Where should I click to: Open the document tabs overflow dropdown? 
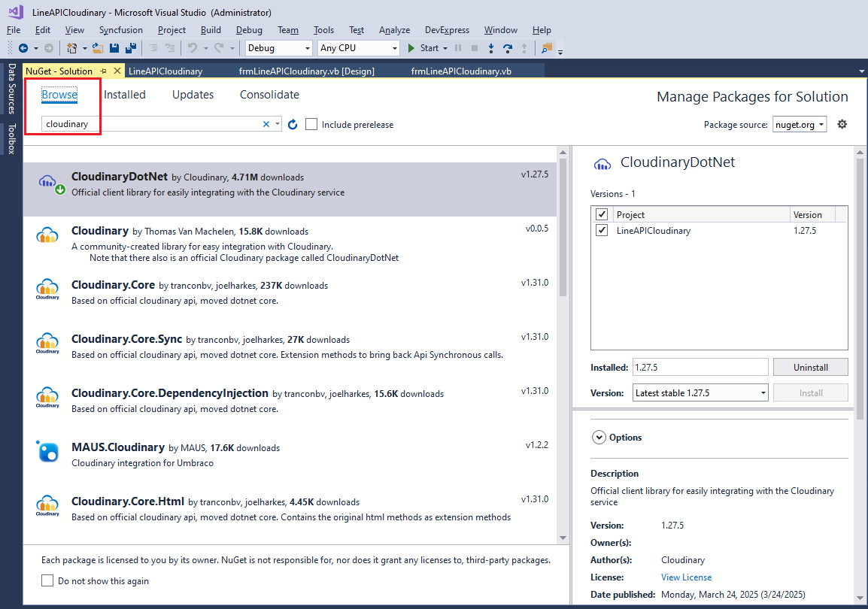click(861, 71)
